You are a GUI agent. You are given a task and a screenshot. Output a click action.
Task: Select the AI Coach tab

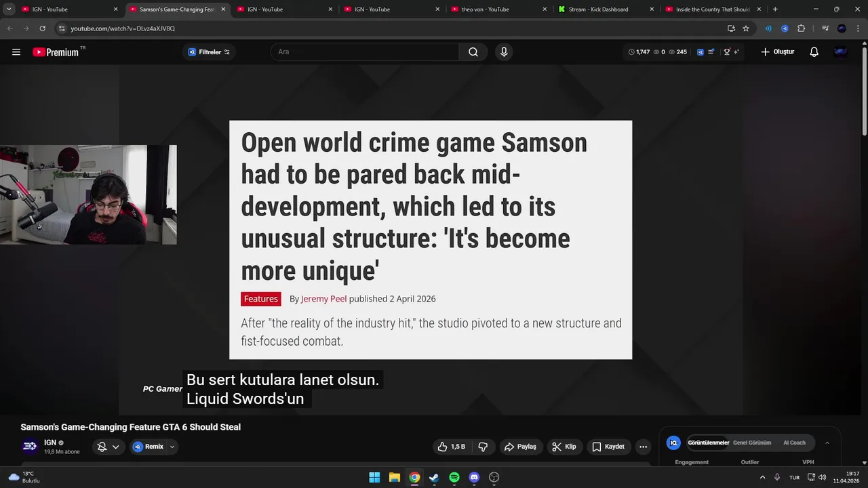[x=794, y=443]
